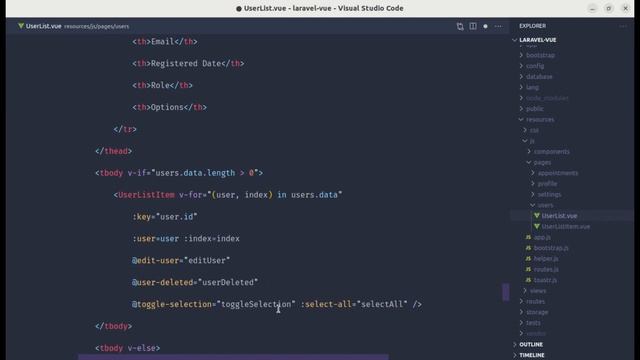Click the JS icon next to helper.js
The width and height of the screenshot is (640, 360).
[529, 258]
